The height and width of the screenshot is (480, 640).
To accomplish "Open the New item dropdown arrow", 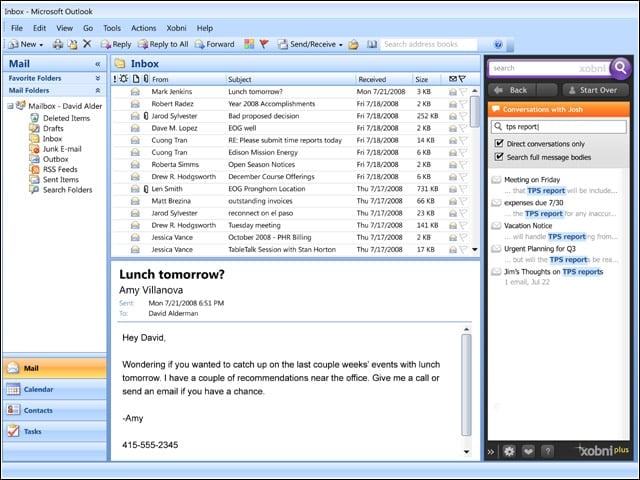I will (x=41, y=45).
